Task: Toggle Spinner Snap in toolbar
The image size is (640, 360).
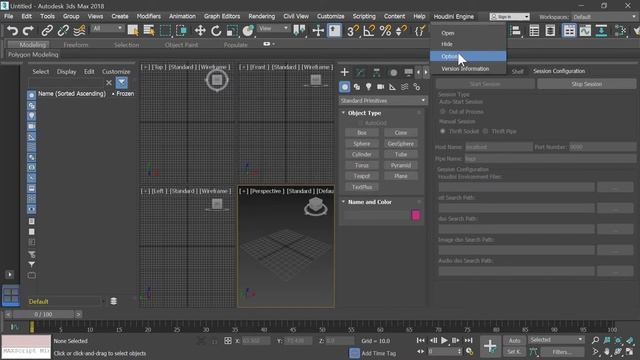Action: 401,31
